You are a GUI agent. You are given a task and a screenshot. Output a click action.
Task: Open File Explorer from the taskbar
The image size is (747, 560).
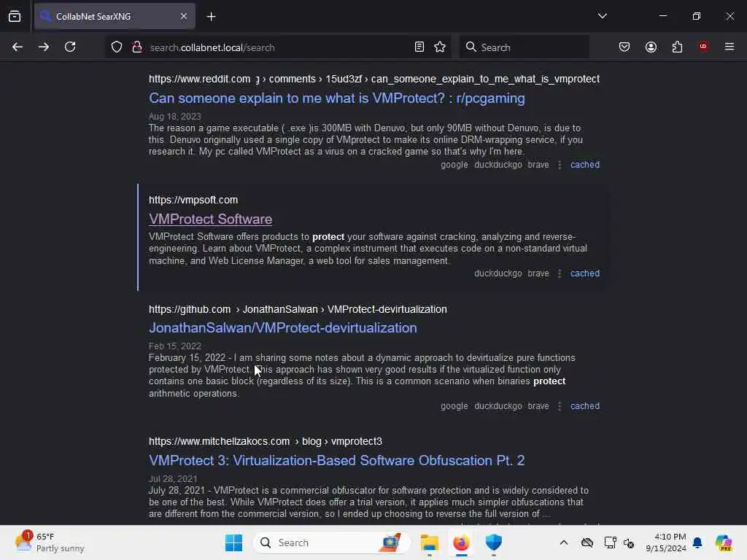(x=429, y=542)
